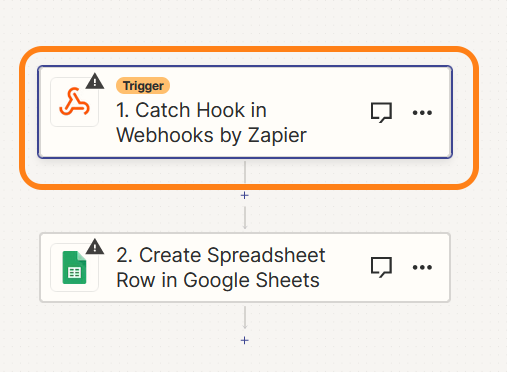Add a new step below Google Sheets action

245,340
